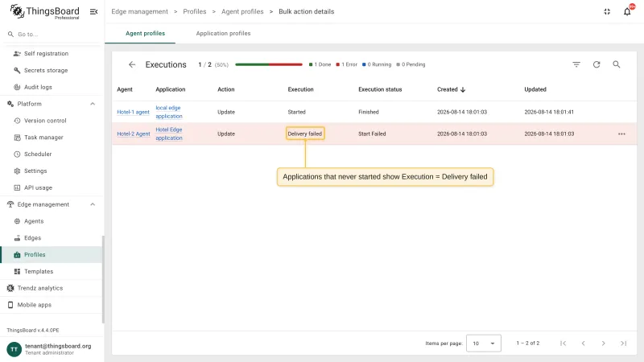Switch to Application profiles tab
Image resolution: width=644 pixels, height=362 pixels.
(223, 33)
